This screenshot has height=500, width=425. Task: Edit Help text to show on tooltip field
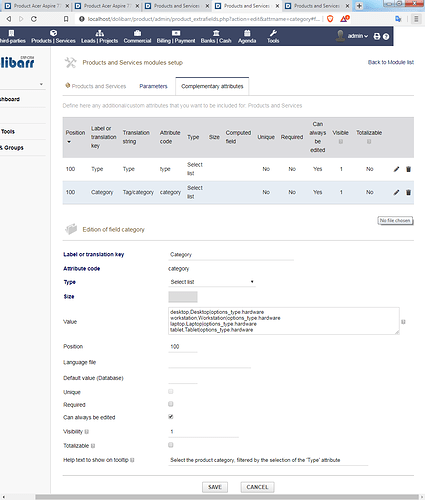pyautogui.click(x=268, y=460)
